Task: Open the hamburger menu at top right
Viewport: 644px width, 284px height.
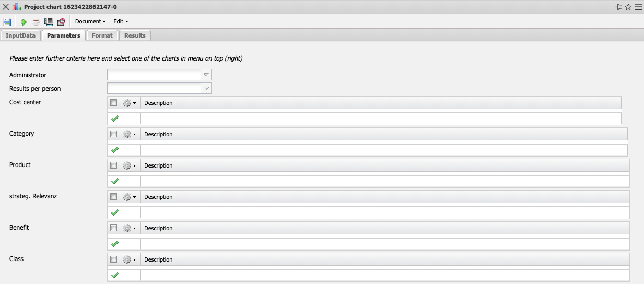Action: coord(638,7)
